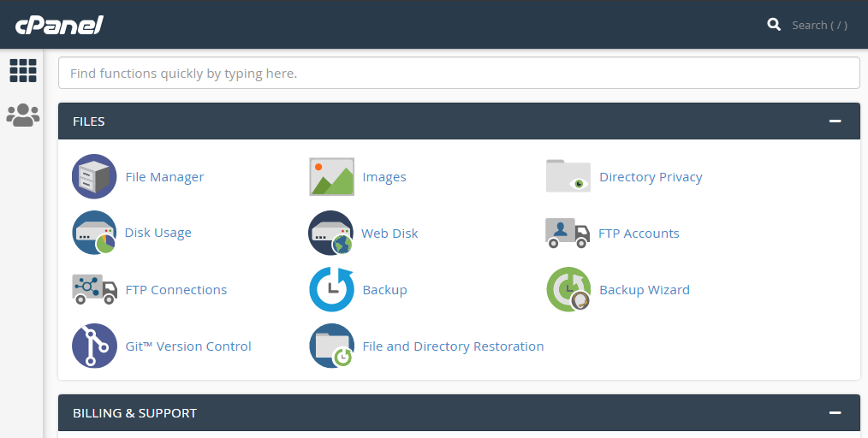Image resolution: width=868 pixels, height=438 pixels.
Task: Open the FTP Accounts link
Action: 639,234
